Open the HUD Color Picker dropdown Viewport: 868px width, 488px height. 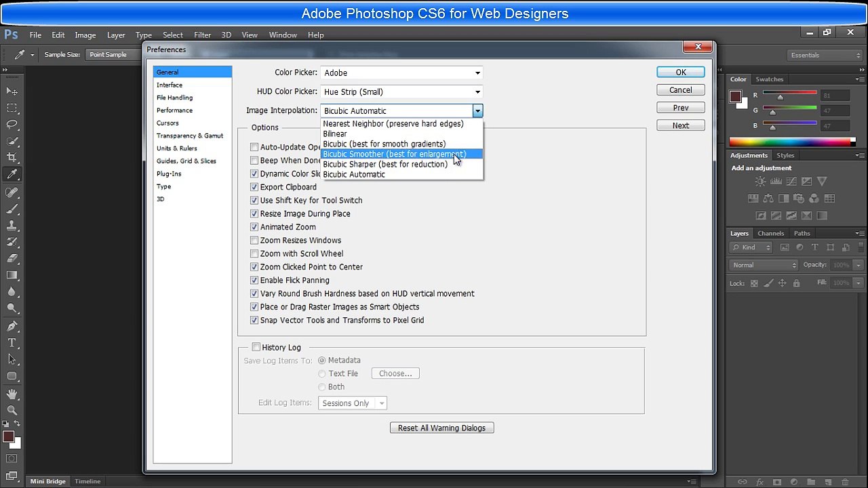tap(401, 91)
